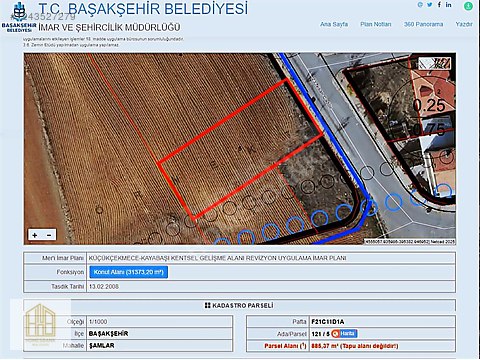Click inside the red parcel outline on map
Image resolution: width=480 pixels, height=360 pixels.
click(240, 150)
